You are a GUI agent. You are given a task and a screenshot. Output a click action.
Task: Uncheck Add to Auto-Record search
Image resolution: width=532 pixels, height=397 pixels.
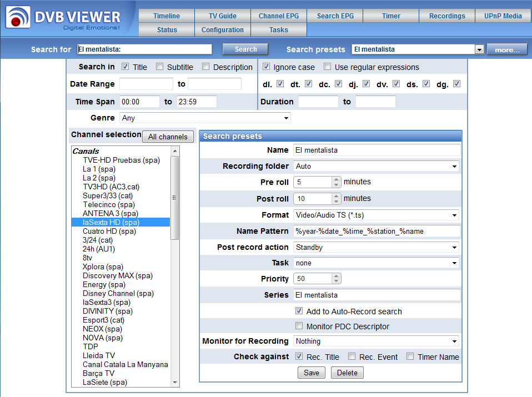pyautogui.click(x=299, y=311)
